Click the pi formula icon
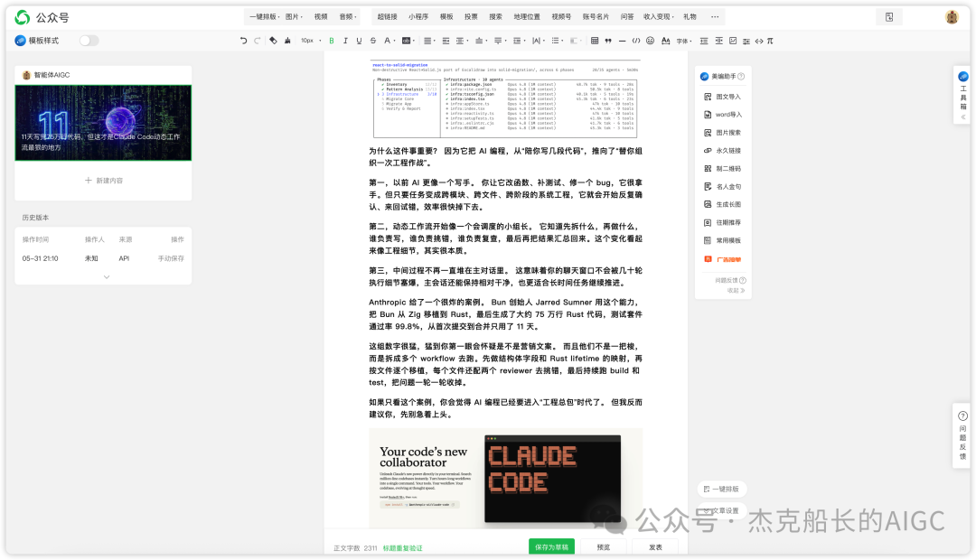976x560 pixels. [x=771, y=41]
